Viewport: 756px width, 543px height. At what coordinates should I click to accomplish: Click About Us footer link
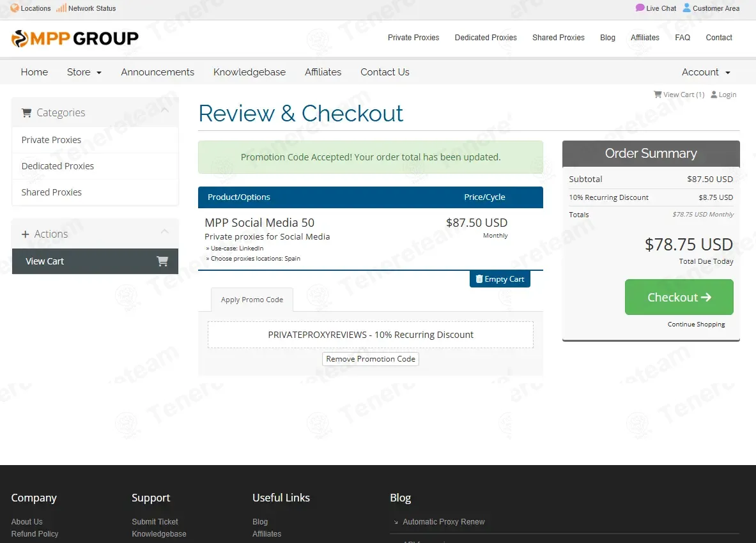(27, 522)
